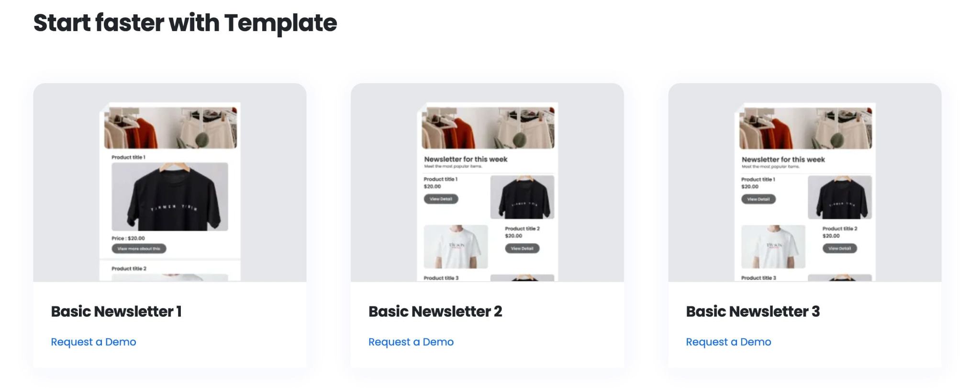Click Request a Demo under Basic Newsletter 2

click(411, 342)
